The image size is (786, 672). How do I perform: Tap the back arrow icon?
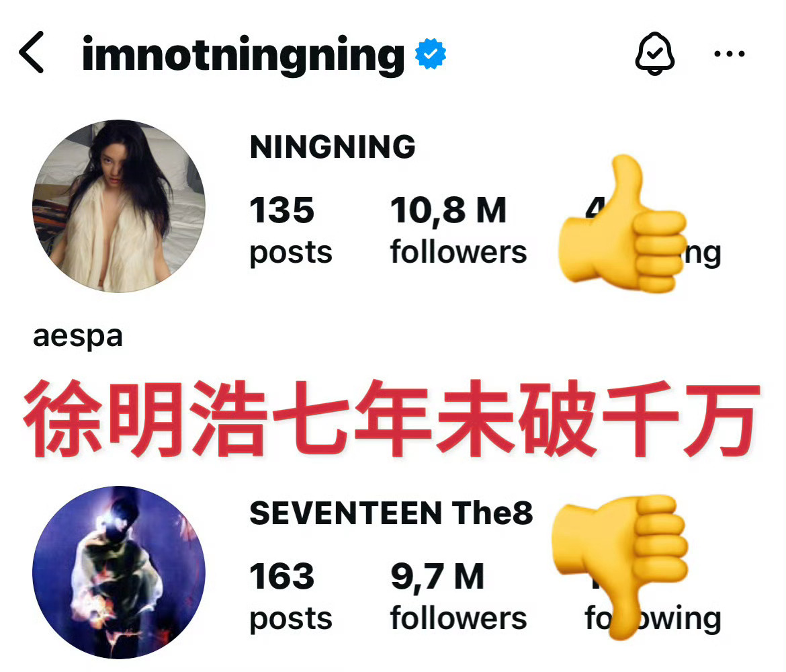[31, 52]
